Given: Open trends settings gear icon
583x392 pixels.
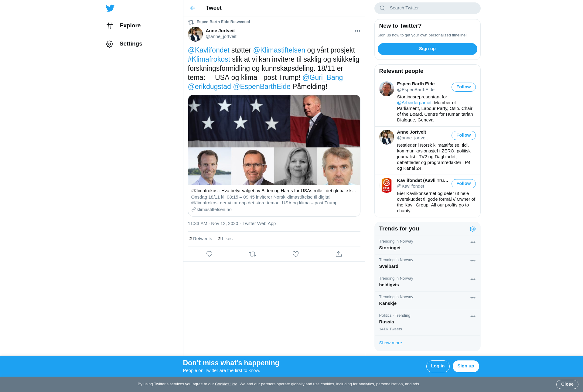Looking at the screenshot, I should [472, 229].
